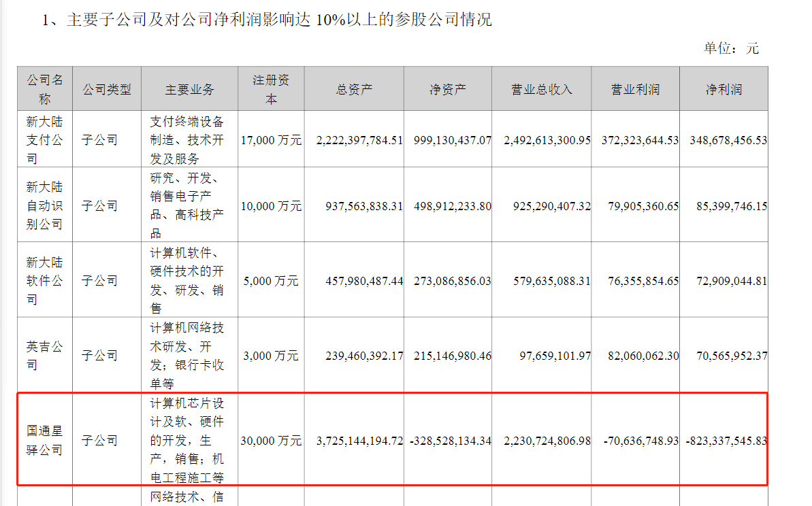
Task: Select the highlighted 国通星驿公司 name cell
Action: (45, 440)
